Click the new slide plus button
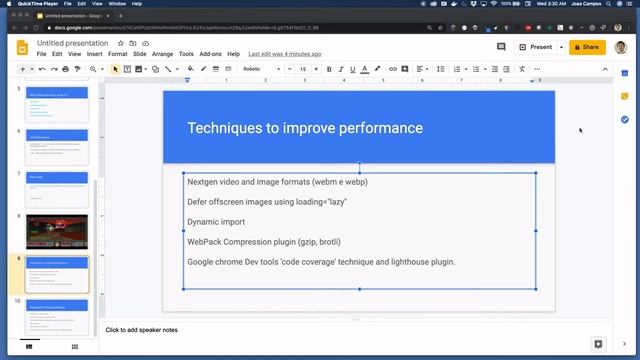 click(23, 69)
